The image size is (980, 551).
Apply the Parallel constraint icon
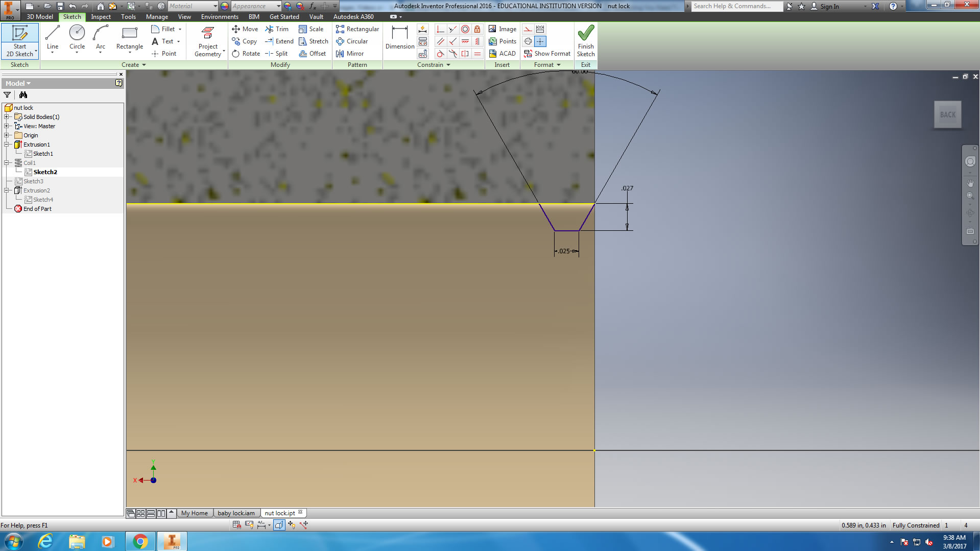[x=440, y=41]
